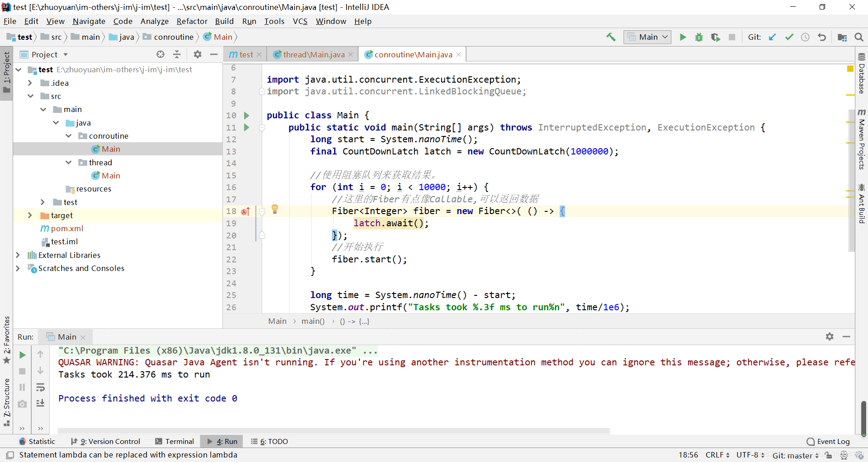The height and width of the screenshot is (462, 868).
Task: Open 9: Version Control tool window
Action: pos(105,441)
